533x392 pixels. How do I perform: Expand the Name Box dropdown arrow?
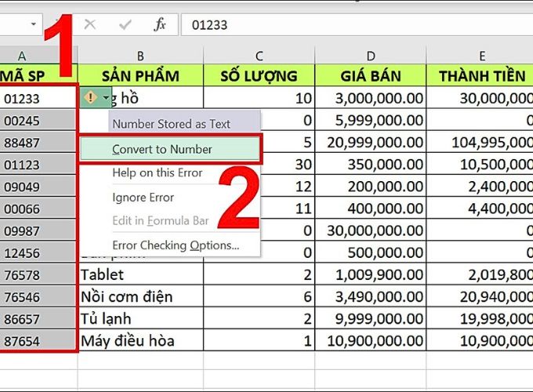[x=33, y=24]
